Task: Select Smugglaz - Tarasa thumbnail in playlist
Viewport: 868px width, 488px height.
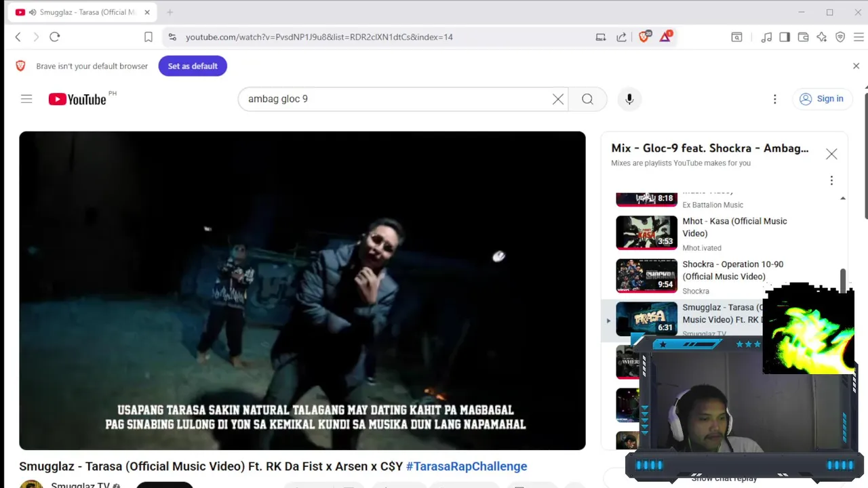Action: click(646, 319)
